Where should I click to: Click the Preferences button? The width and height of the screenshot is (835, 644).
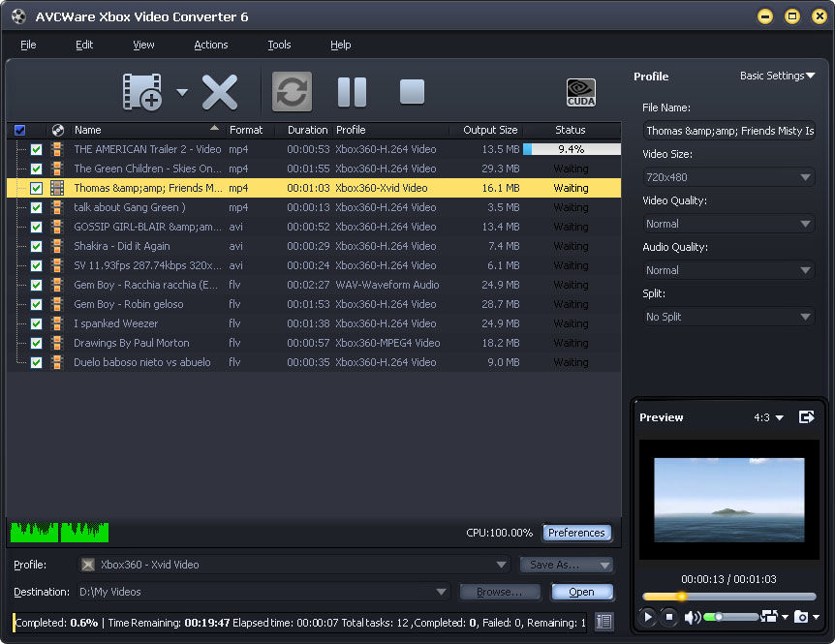pos(576,533)
